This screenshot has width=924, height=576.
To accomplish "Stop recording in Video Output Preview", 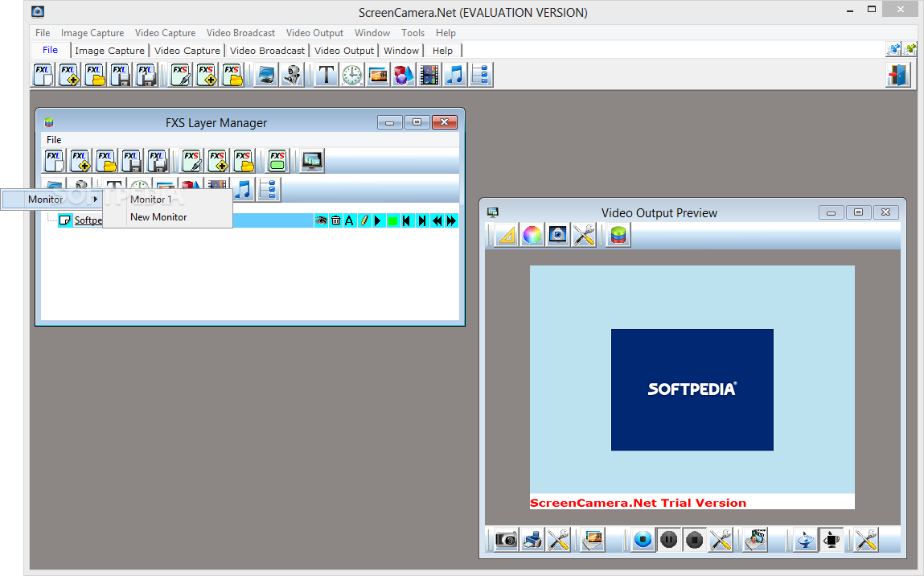I will (695, 540).
